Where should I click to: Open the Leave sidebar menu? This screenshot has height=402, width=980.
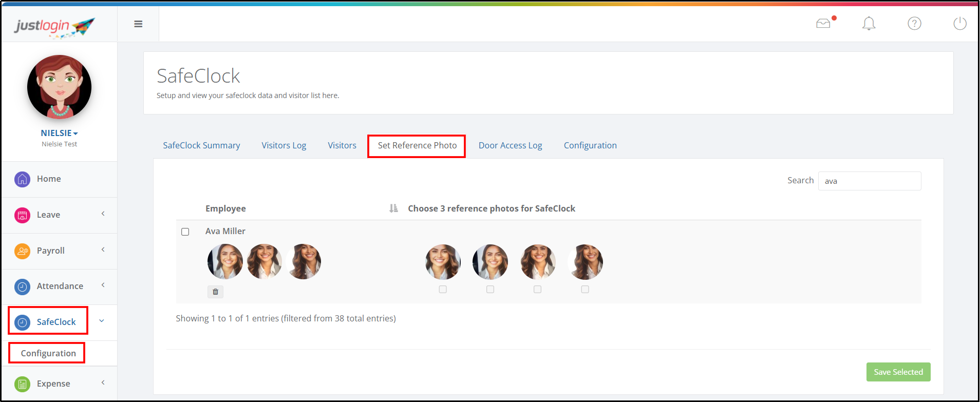48,215
